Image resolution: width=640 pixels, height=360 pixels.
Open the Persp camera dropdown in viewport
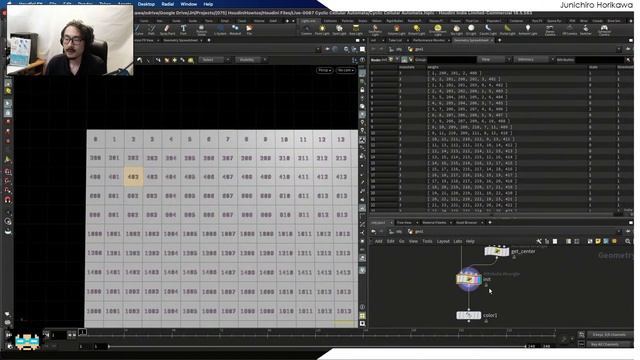coord(324,70)
